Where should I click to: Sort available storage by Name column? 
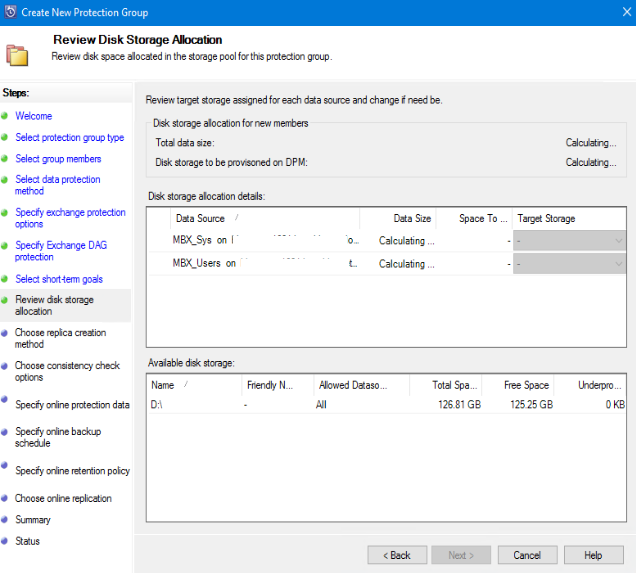pyautogui.click(x=162, y=385)
